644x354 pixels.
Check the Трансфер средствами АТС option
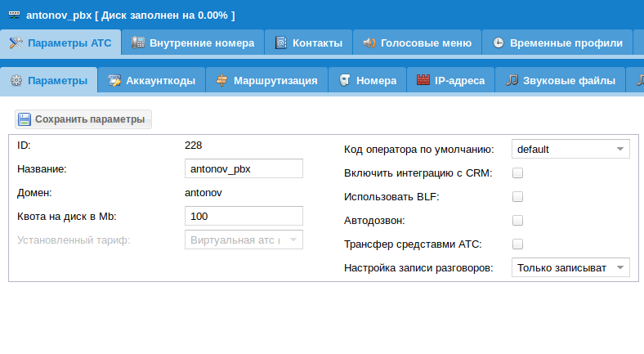(517, 244)
